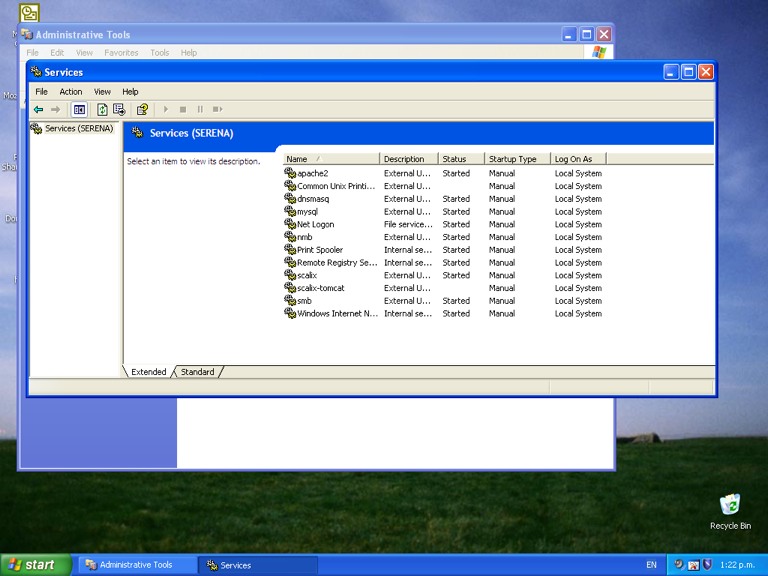Click the Services taskbar button

(x=258, y=565)
